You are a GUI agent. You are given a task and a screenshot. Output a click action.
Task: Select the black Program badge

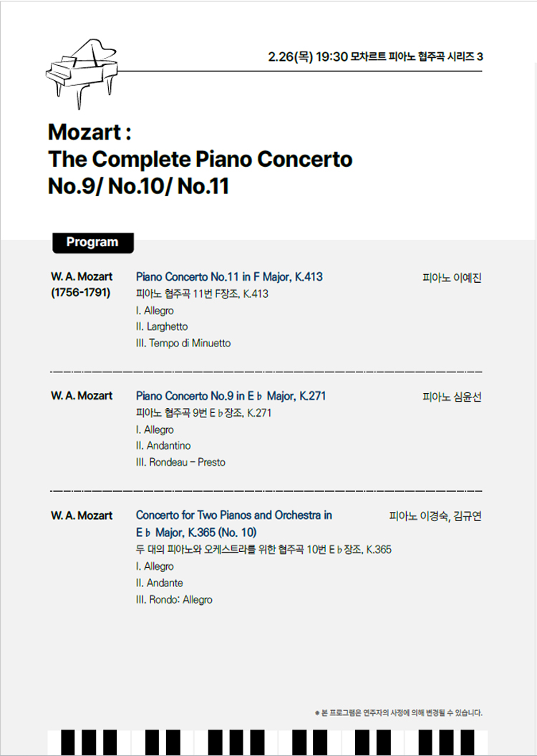(x=92, y=242)
